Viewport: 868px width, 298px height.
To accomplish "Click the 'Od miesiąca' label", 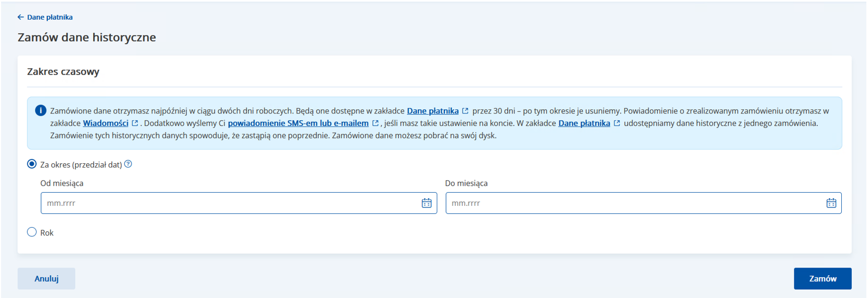I will (x=62, y=183).
